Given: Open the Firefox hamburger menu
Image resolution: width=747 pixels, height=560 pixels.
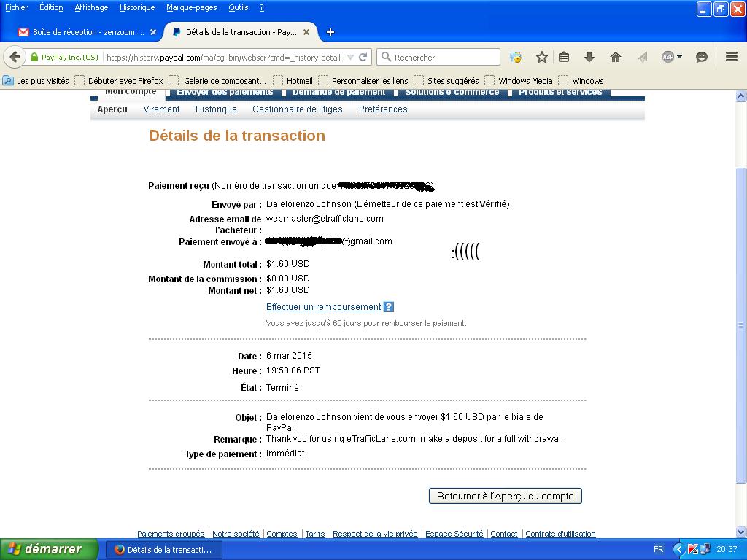Looking at the screenshot, I should point(732,57).
